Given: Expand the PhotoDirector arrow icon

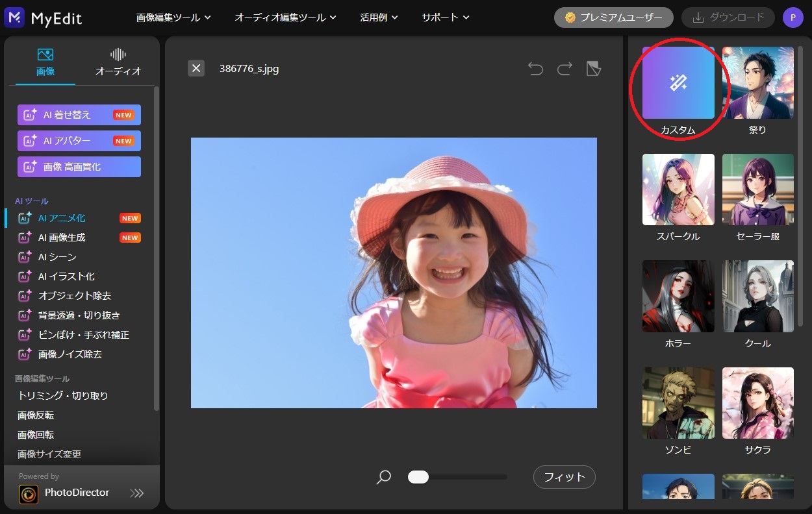Looking at the screenshot, I should [x=136, y=493].
